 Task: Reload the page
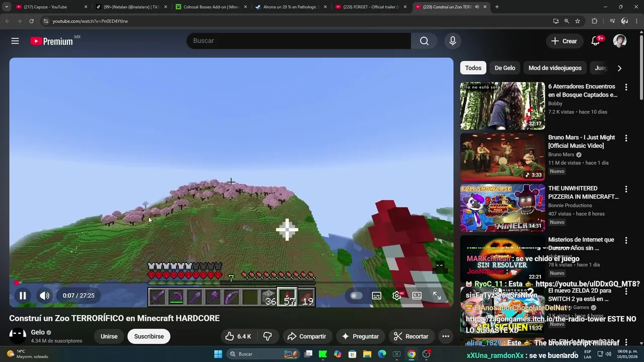tap(31, 21)
